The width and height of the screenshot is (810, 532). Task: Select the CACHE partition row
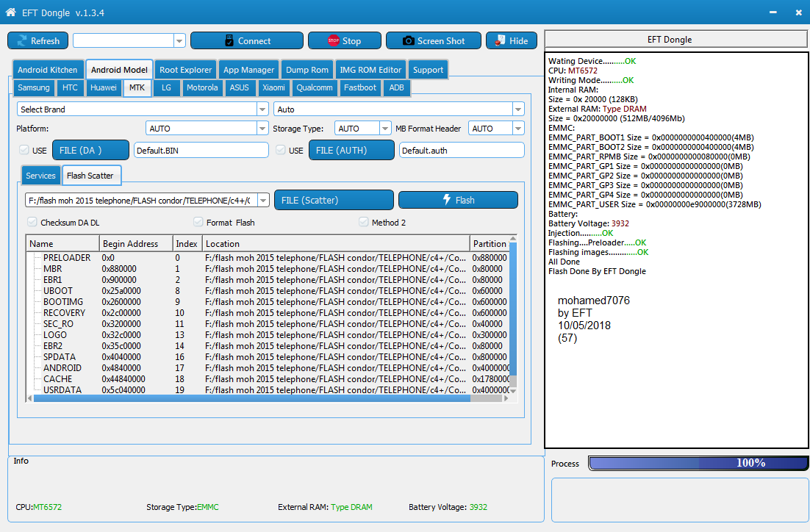click(268, 379)
